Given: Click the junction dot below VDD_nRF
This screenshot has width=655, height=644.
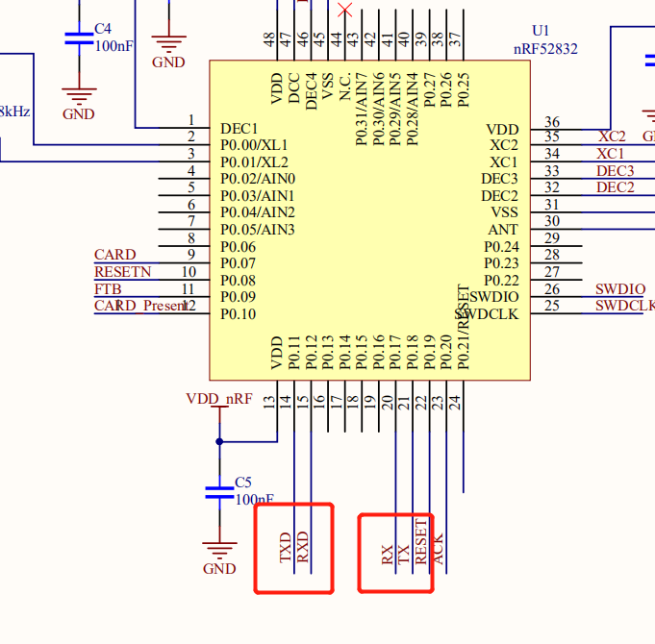Looking at the screenshot, I should pyautogui.click(x=219, y=441).
